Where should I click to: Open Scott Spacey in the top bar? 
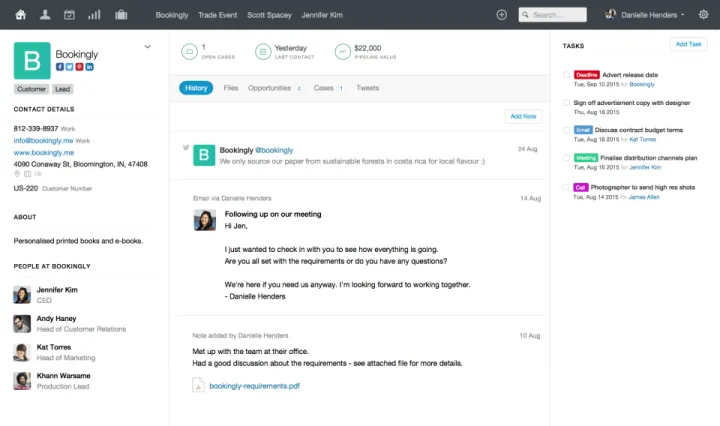[270, 15]
